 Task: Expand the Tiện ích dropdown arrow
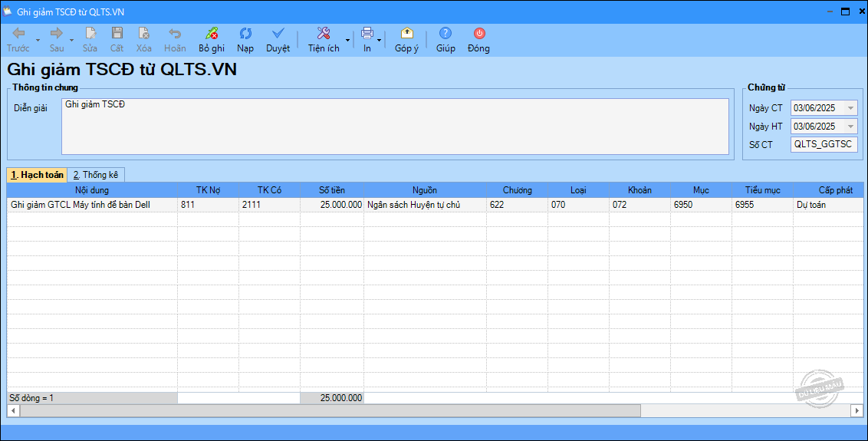pyautogui.click(x=347, y=41)
